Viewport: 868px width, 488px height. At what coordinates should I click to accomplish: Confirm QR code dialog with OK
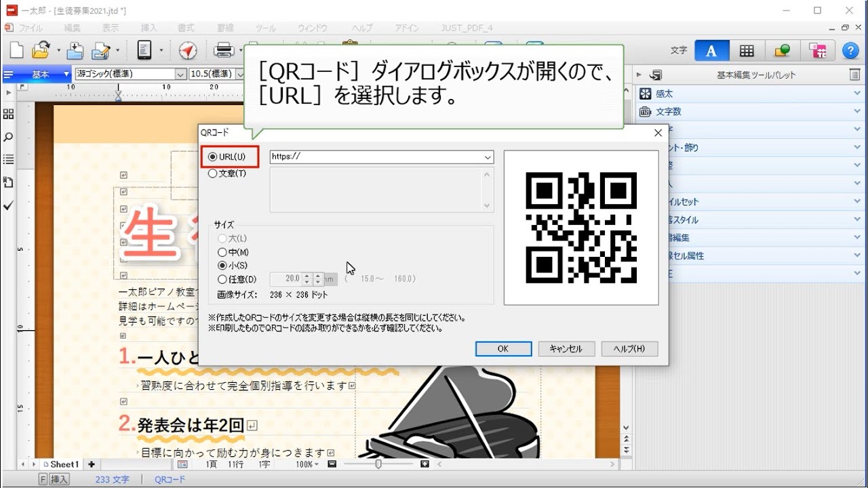(x=503, y=349)
